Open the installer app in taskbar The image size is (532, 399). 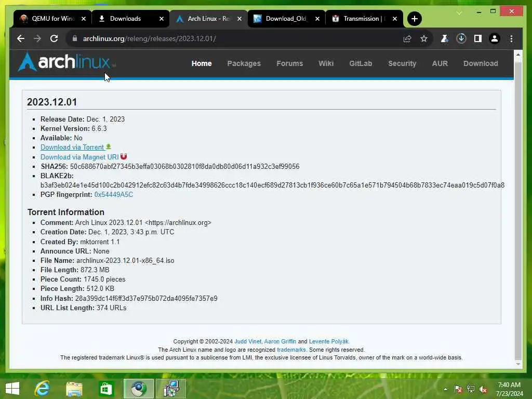171,389
